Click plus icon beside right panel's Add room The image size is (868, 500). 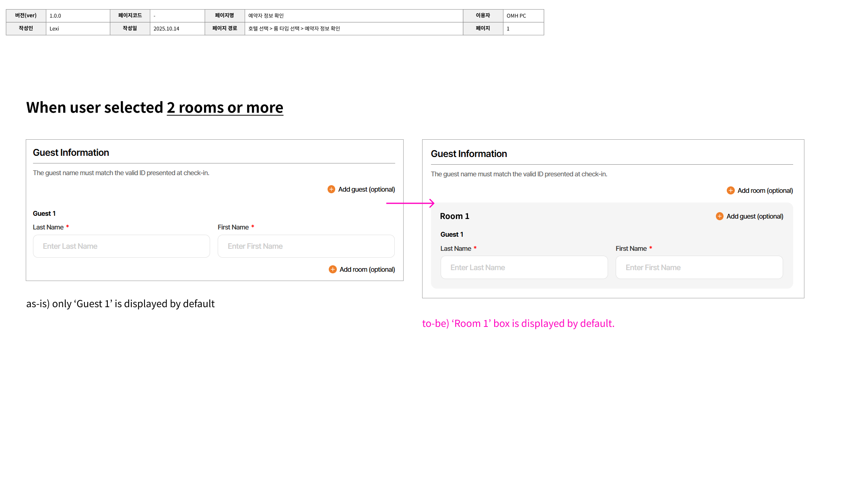click(730, 190)
